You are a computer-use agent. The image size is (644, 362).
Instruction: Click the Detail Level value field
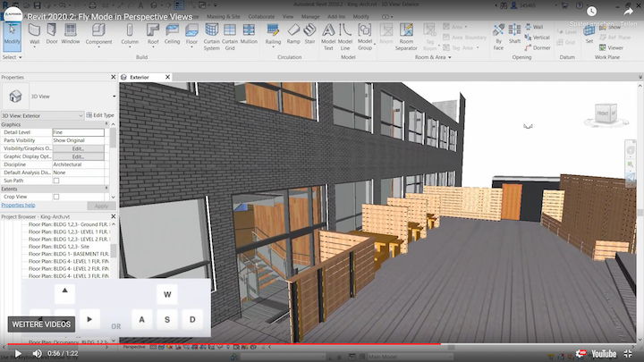coord(78,132)
